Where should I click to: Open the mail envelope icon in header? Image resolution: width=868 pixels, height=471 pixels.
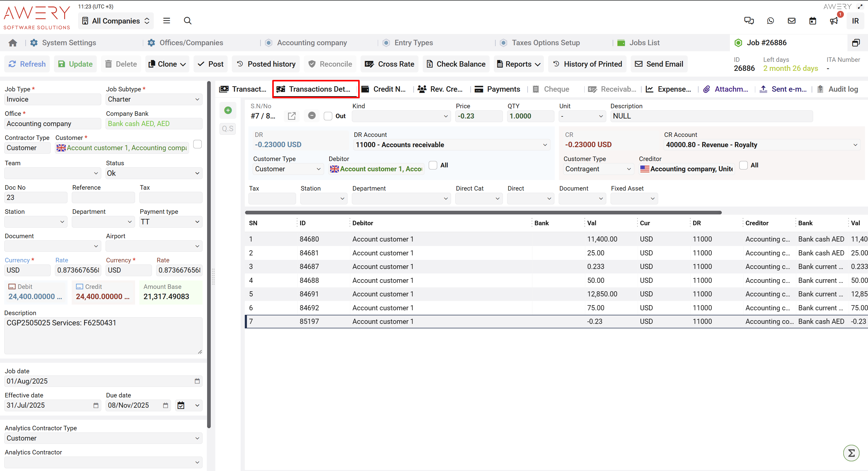pos(791,21)
